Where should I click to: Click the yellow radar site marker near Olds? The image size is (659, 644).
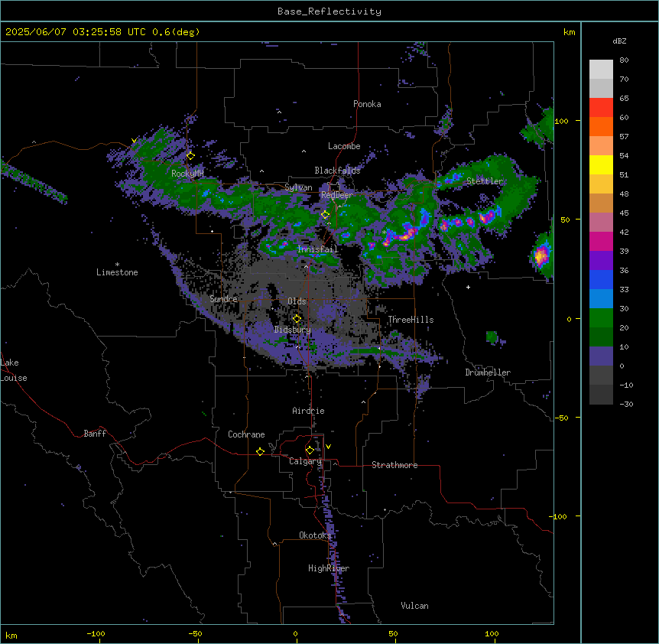pos(297,319)
